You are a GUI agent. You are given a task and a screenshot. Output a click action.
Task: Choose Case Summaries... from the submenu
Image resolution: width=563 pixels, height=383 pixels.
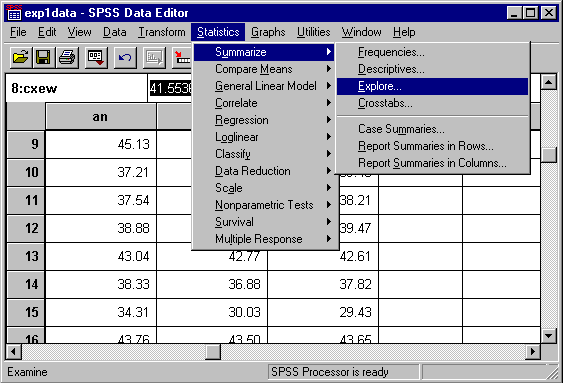(432, 129)
